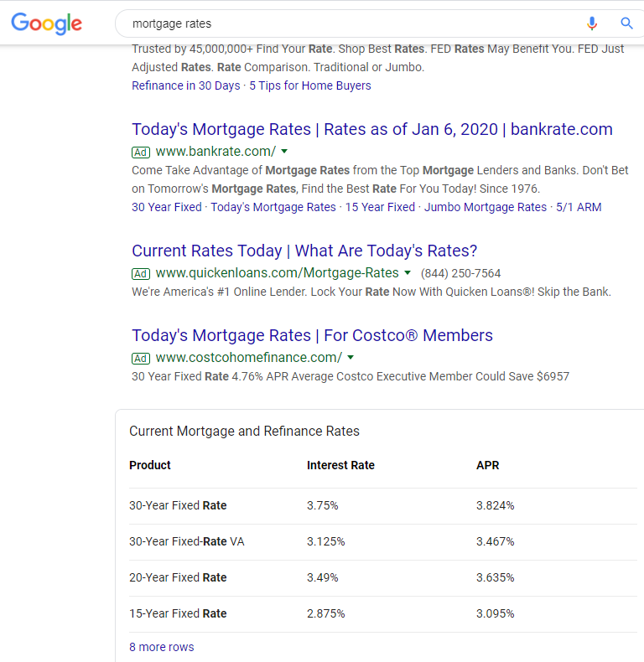Open Refinance in 30 Days link
This screenshot has width=644, height=662.
pyautogui.click(x=186, y=85)
